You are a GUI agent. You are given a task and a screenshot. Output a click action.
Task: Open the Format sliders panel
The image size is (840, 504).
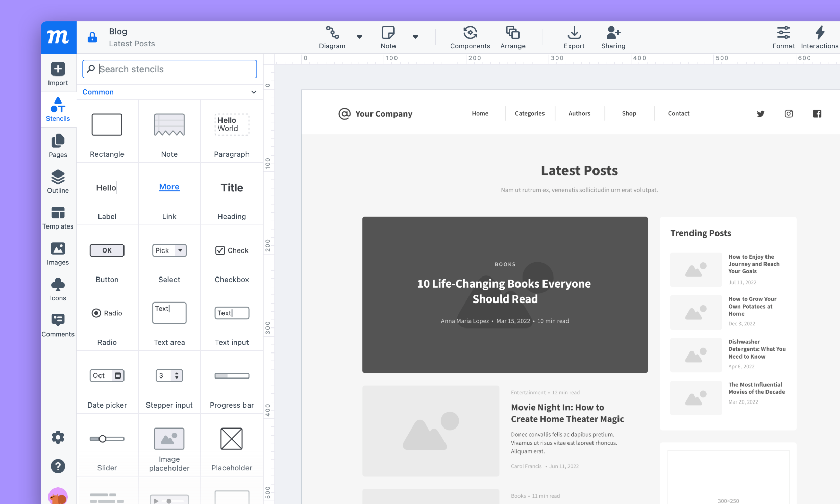pos(783,33)
